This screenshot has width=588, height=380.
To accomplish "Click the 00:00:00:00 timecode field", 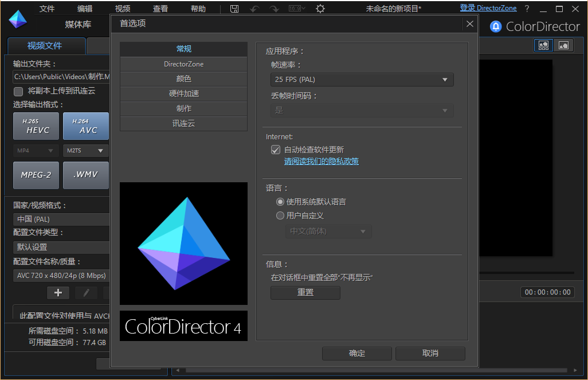I will (x=547, y=292).
